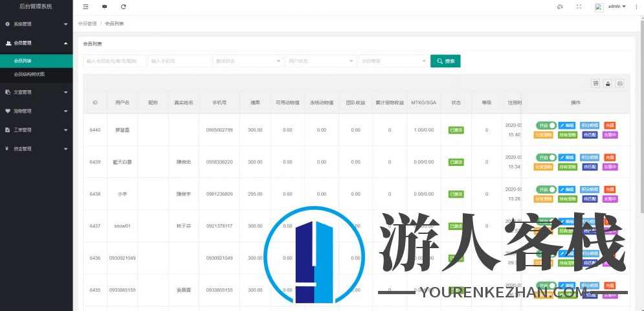Image resolution: width=644 pixels, height=311 pixels.
Task: Click the orange 充值 button for member 6440
Action: (610, 125)
